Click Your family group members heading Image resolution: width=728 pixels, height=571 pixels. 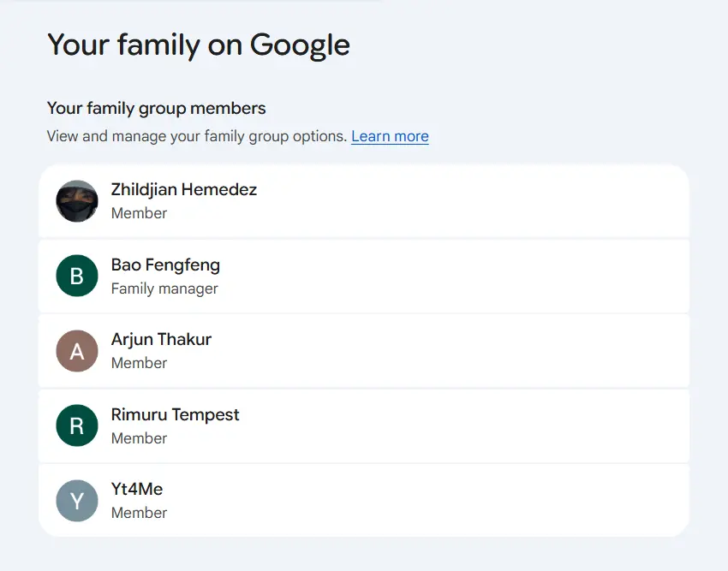(157, 109)
